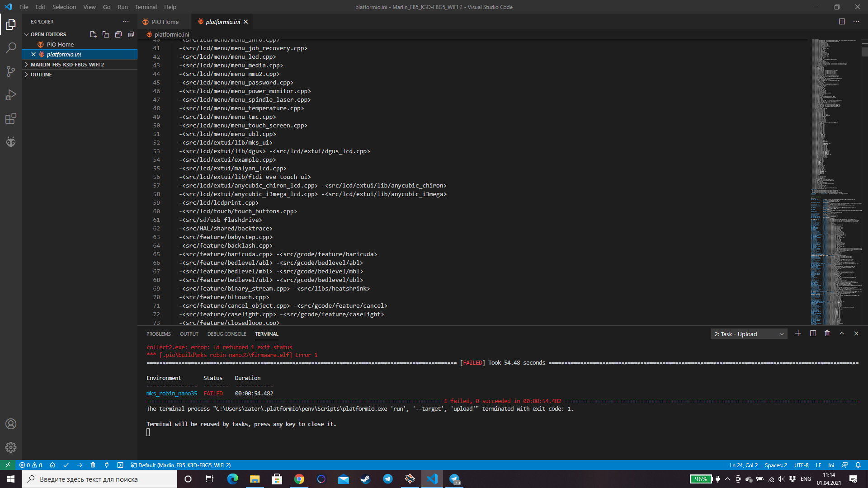
Task: Close the terminal panel
Action: click(x=856, y=333)
